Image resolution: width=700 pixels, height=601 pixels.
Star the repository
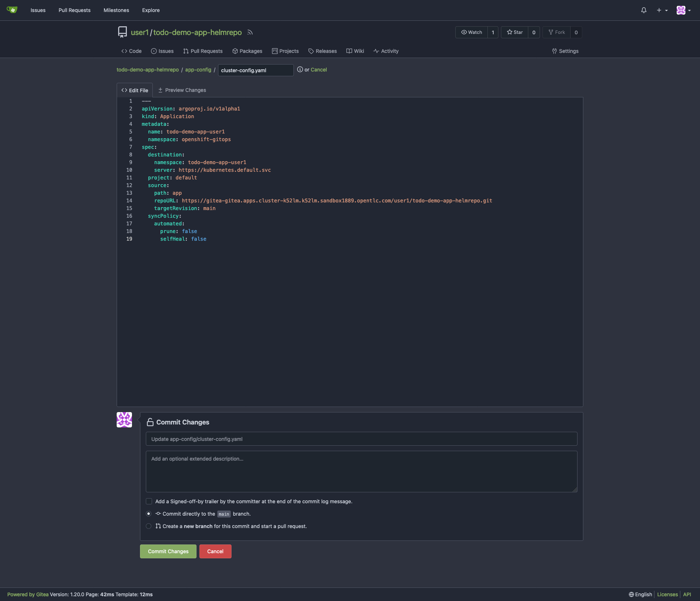coord(515,32)
